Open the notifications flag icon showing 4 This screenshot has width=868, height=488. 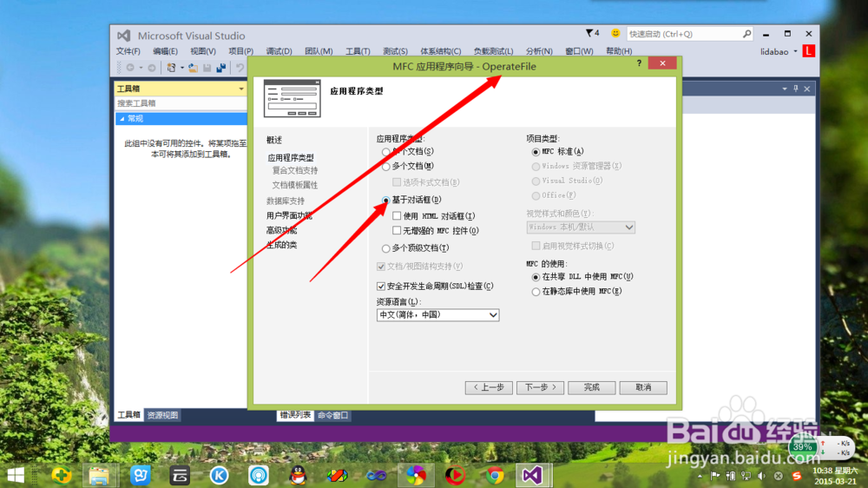(592, 33)
